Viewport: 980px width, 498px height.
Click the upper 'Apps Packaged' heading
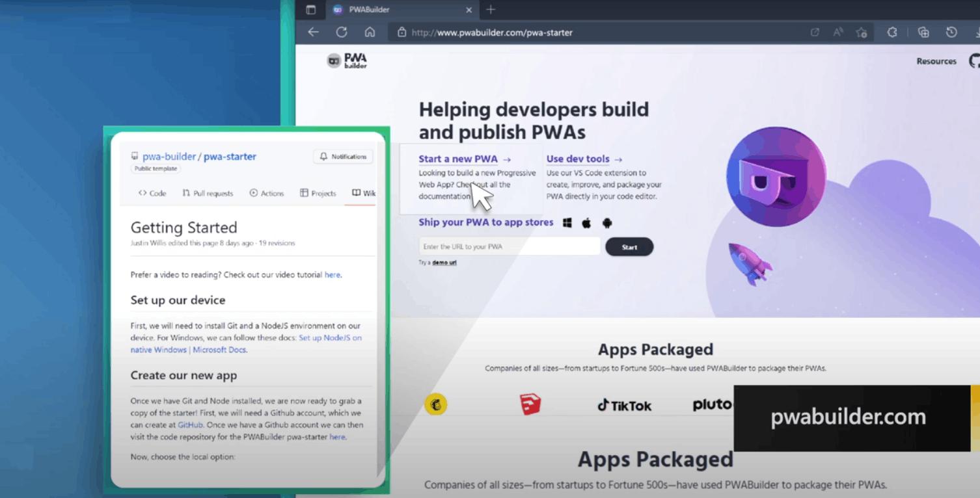click(x=655, y=350)
